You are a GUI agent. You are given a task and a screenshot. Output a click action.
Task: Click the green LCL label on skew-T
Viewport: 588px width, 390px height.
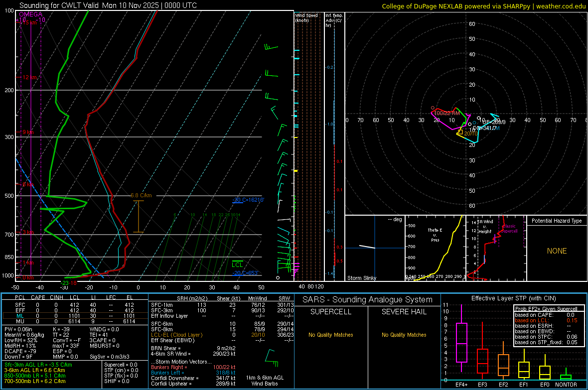[x=237, y=265]
